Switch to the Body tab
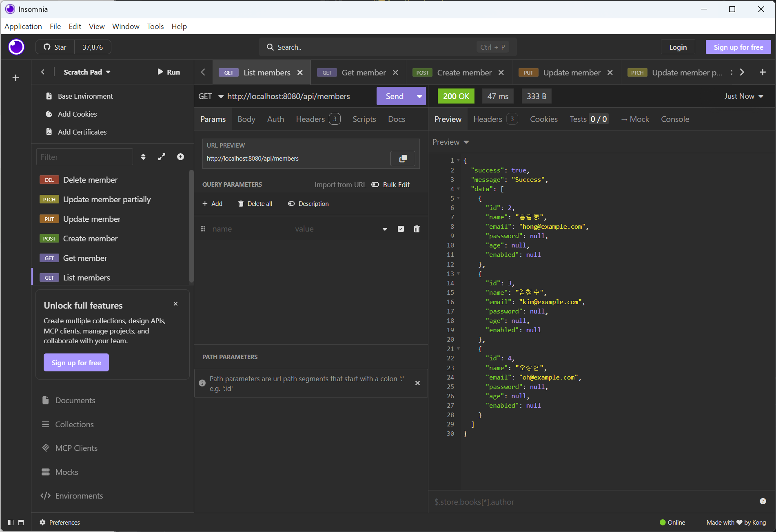The image size is (776, 532). [x=246, y=119]
